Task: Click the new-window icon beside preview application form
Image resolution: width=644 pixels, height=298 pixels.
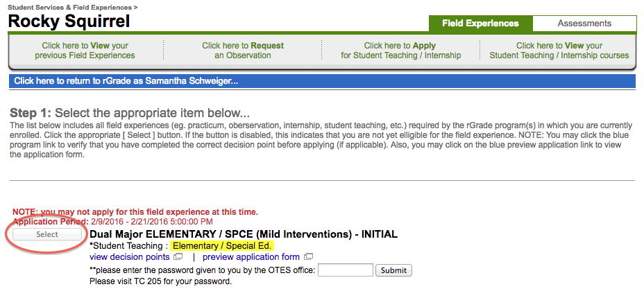Action: click(309, 257)
